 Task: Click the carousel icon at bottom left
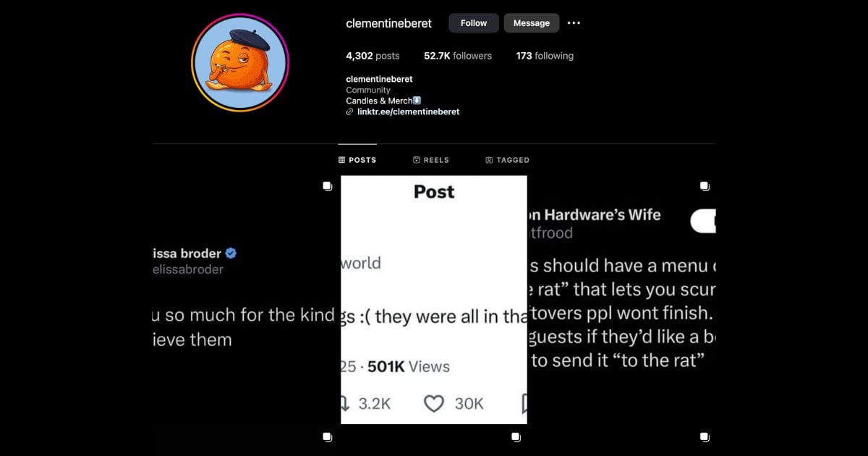327,437
